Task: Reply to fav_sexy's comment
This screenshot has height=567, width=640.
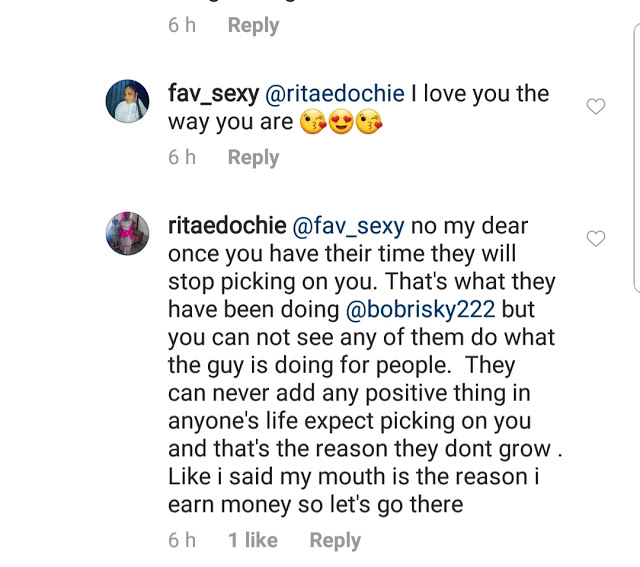Action: click(x=253, y=157)
